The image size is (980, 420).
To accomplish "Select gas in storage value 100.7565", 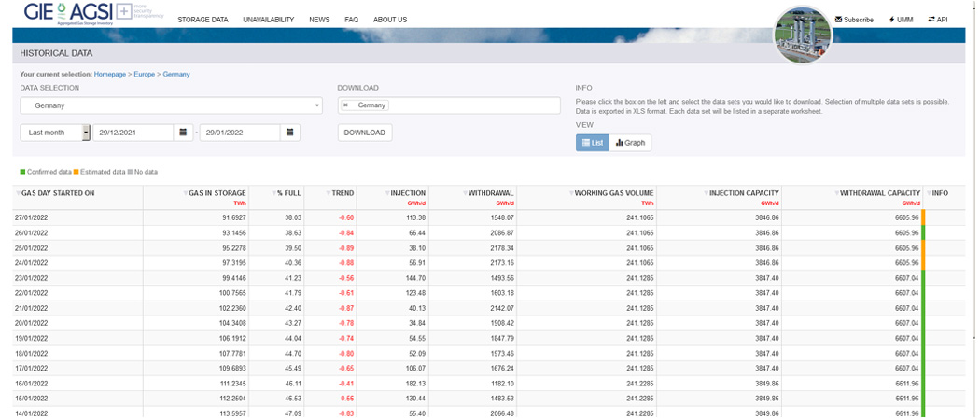I will [231, 293].
